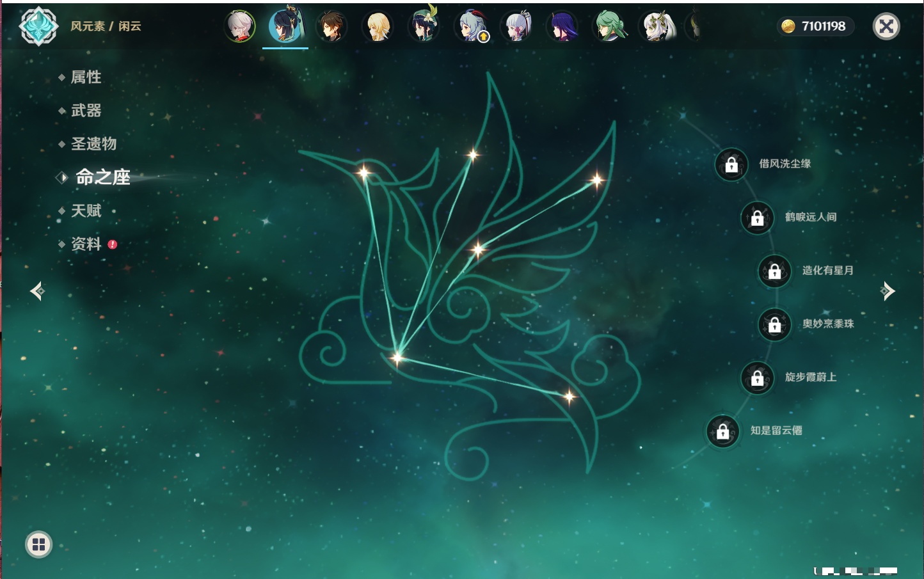924x579 pixels.
Task: Click the star on the crane's head
Action: point(363,173)
